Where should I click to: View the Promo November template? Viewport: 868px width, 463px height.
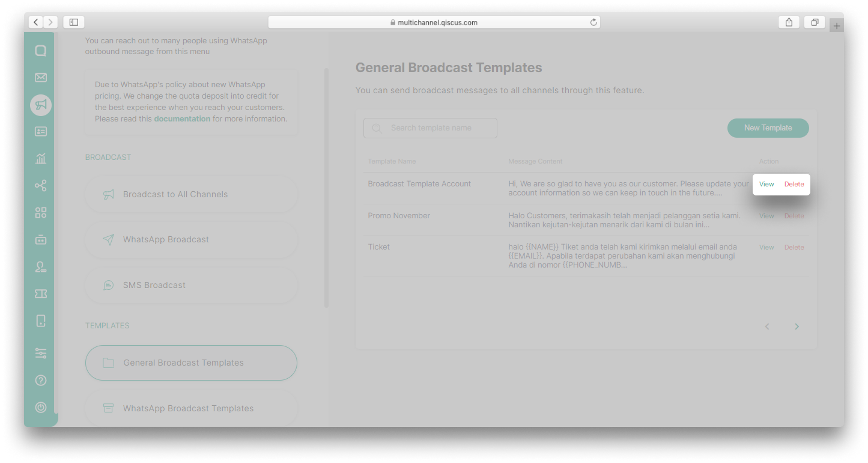point(766,216)
